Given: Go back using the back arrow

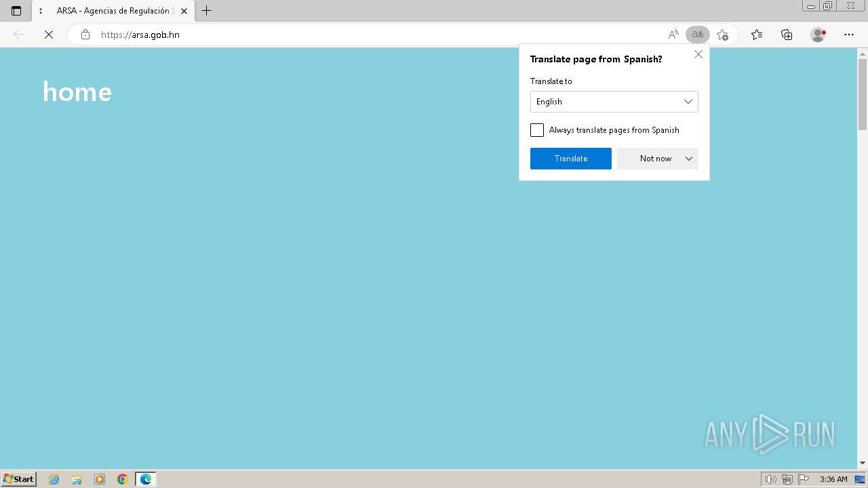Looking at the screenshot, I should pos(19,35).
